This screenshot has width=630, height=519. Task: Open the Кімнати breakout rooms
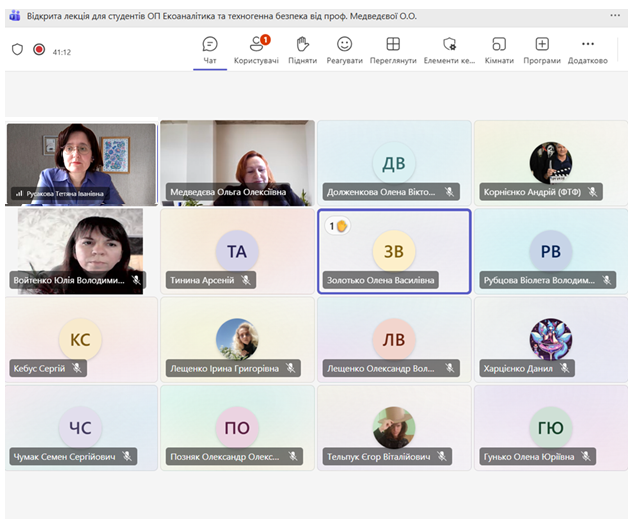499,50
